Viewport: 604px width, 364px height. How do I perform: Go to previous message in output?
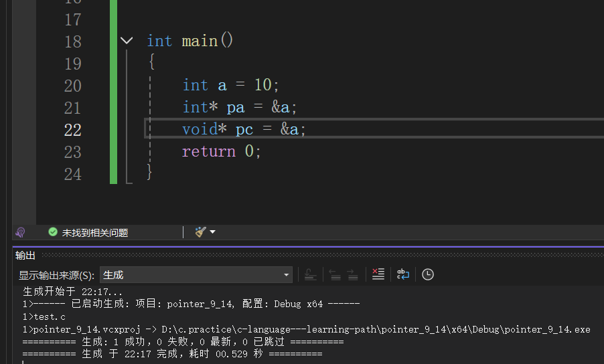(x=335, y=275)
